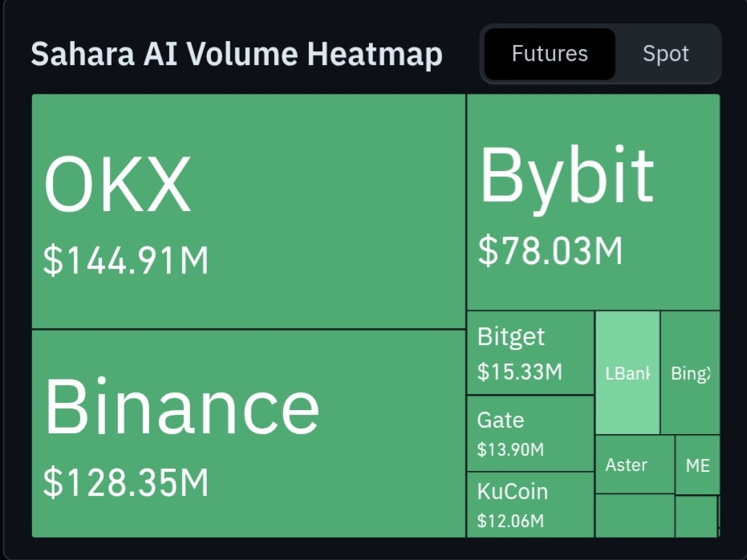Click the Bitget exchange name
This screenshot has width=747, height=560.
pos(511,337)
